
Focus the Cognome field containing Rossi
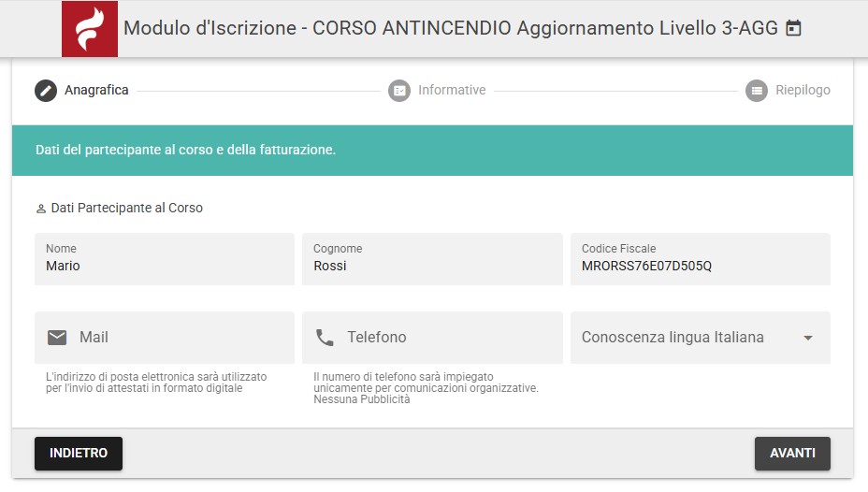pos(431,266)
